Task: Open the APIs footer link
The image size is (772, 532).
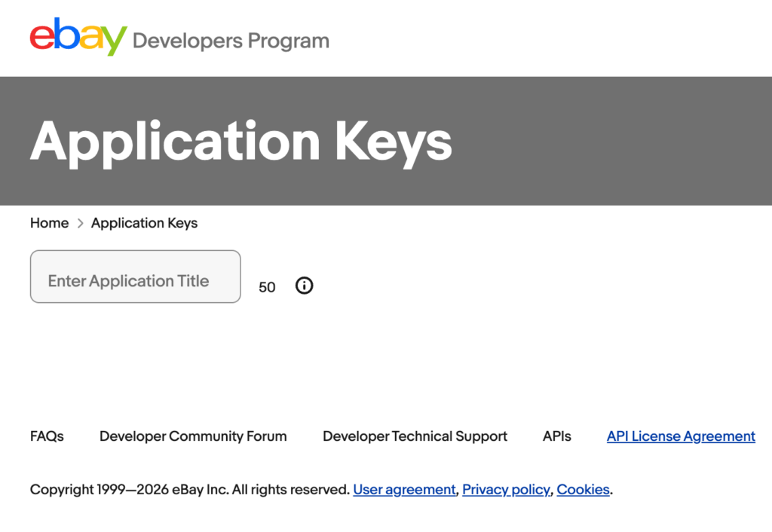Action: pos(557,436)
